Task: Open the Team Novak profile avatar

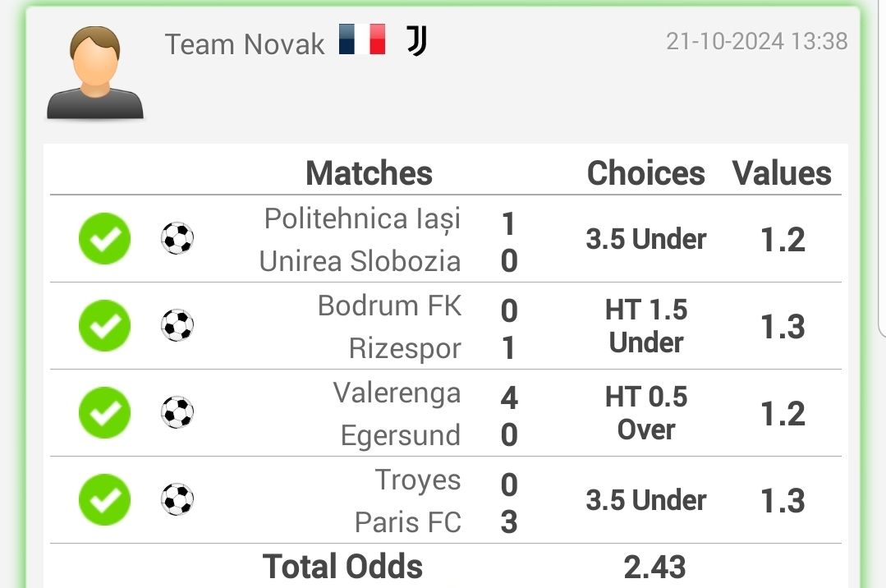Action: (x=95, y=72)
